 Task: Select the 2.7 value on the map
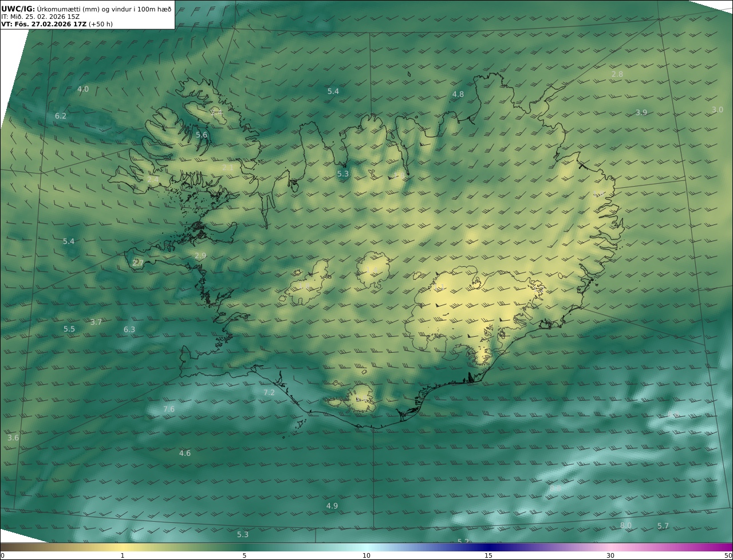point(138,263)
